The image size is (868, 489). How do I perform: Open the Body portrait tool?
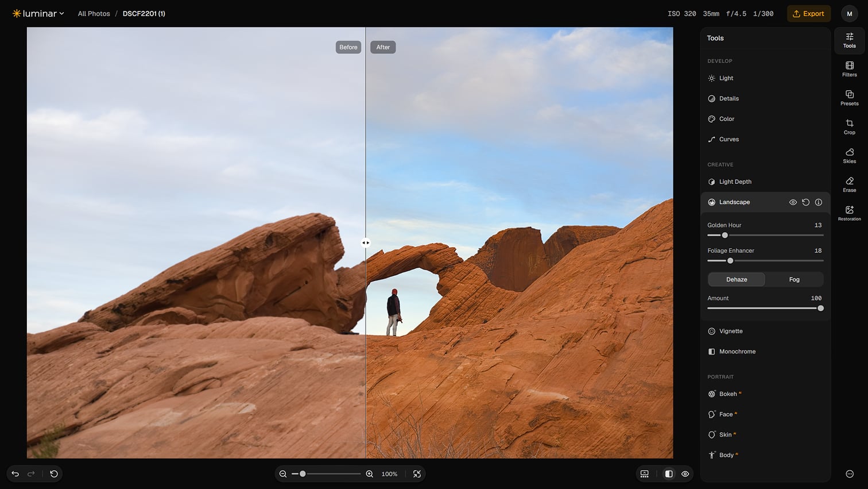pos(765,455)
